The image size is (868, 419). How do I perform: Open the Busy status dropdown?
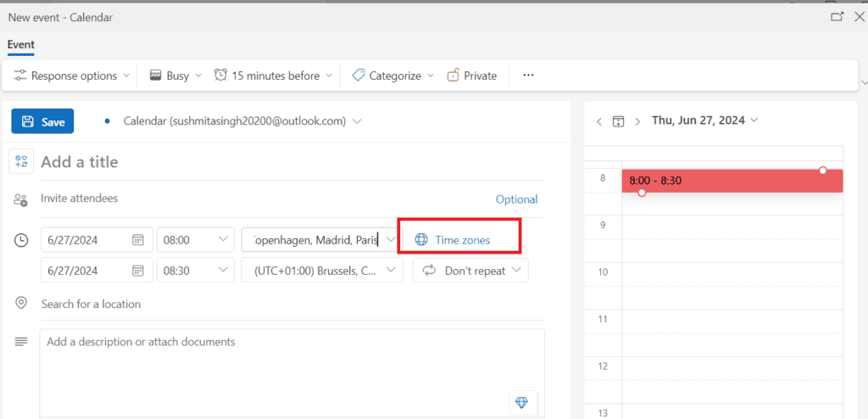[x=175, y=75]
